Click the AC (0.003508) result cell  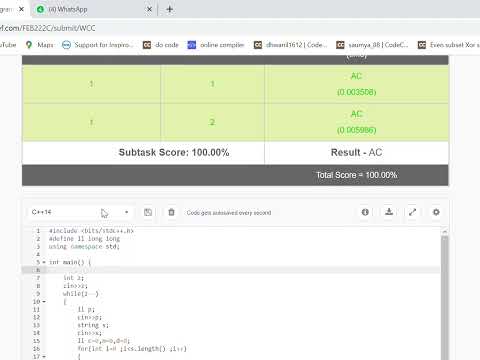[356, 84]
